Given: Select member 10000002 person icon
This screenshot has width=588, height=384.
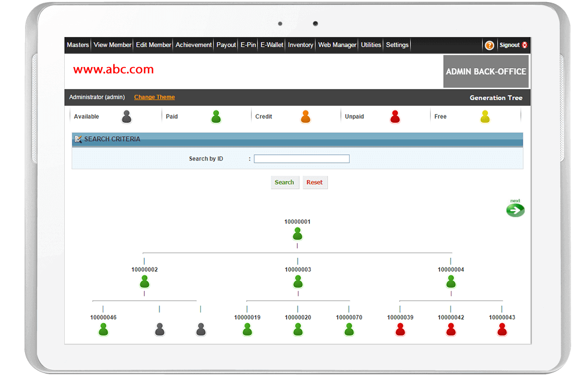Looking at the screenshot, I should [x=144, y=282].
